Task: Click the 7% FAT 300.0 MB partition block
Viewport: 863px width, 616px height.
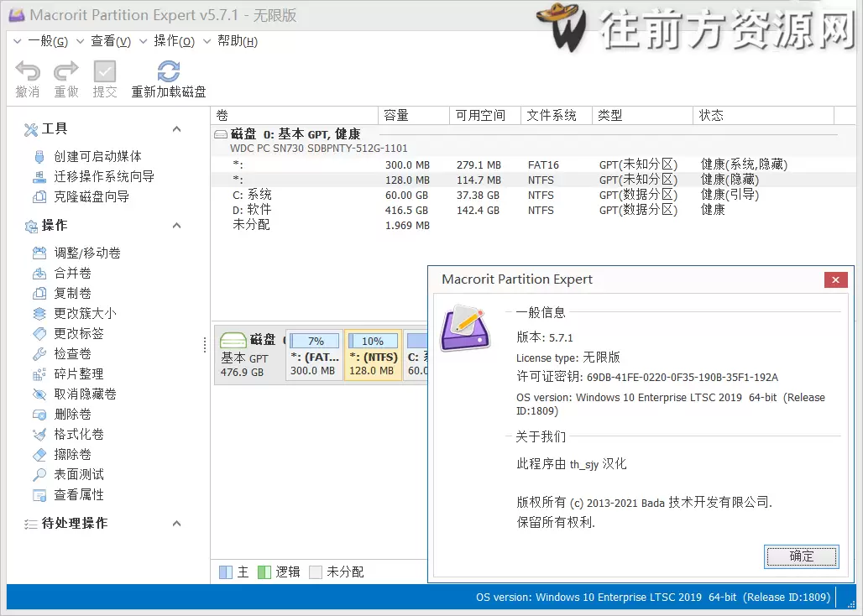Action: click(x=315, y=355)
